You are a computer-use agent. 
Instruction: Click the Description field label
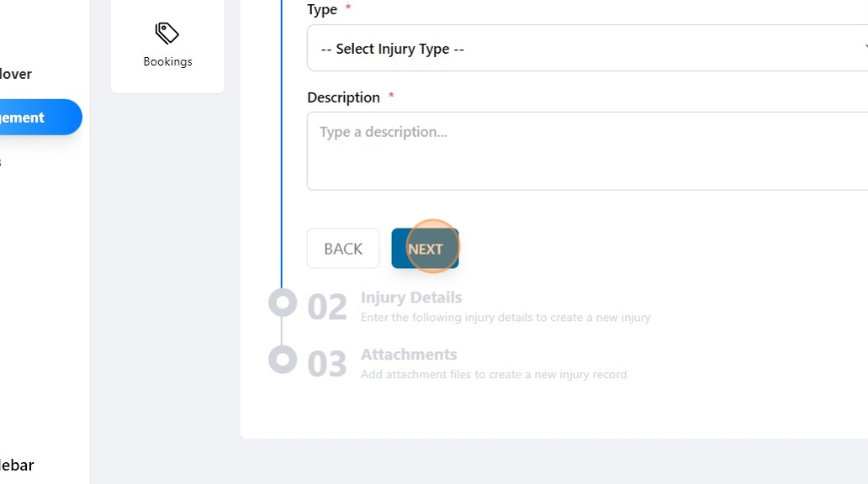point(343,97)
